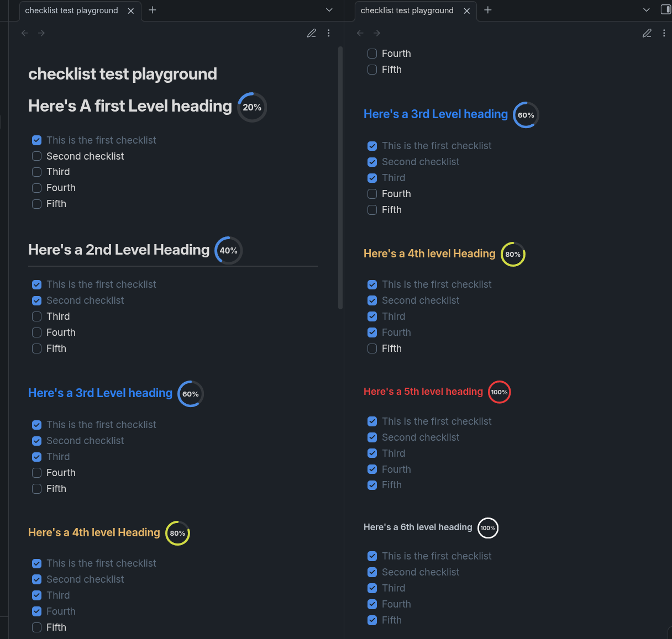Uncheck first checklist under first Level heading
The image size is (672, 639).
coord(37,140)
